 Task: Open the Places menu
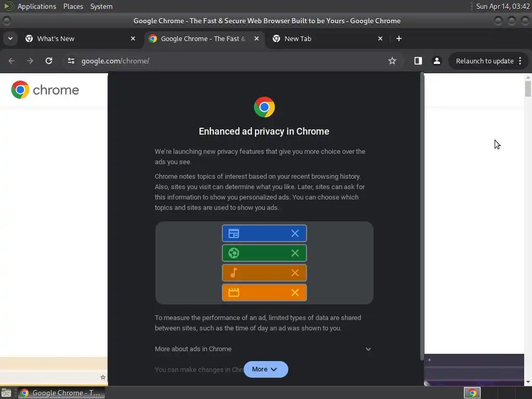point(73,6)
